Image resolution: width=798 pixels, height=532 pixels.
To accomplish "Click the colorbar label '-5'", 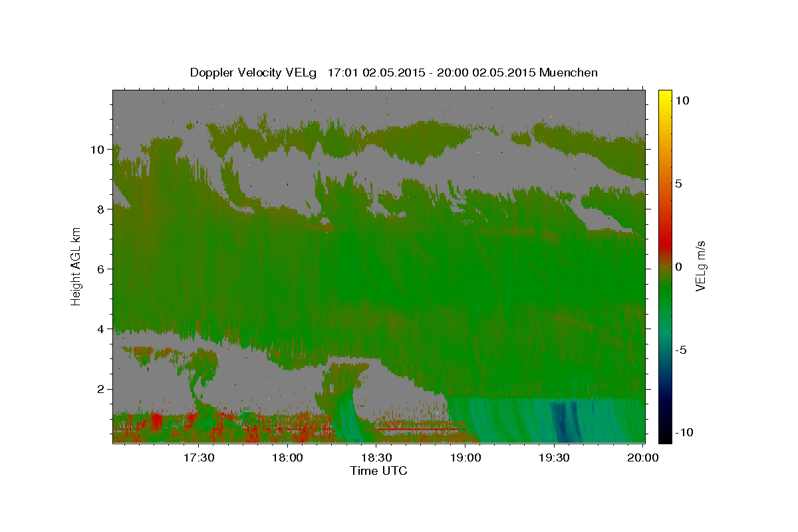I will pyautogui.click(x=681, y=350).
